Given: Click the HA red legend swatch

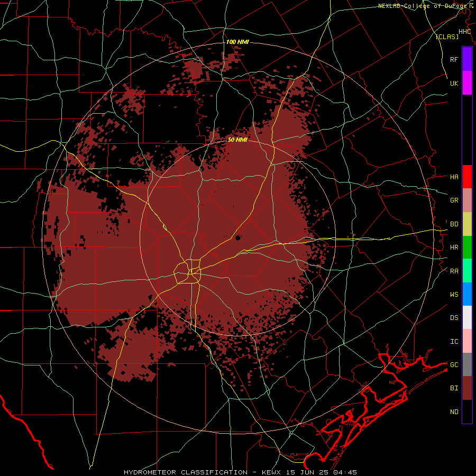Looking at the screenshot, I should click(467, 177).
